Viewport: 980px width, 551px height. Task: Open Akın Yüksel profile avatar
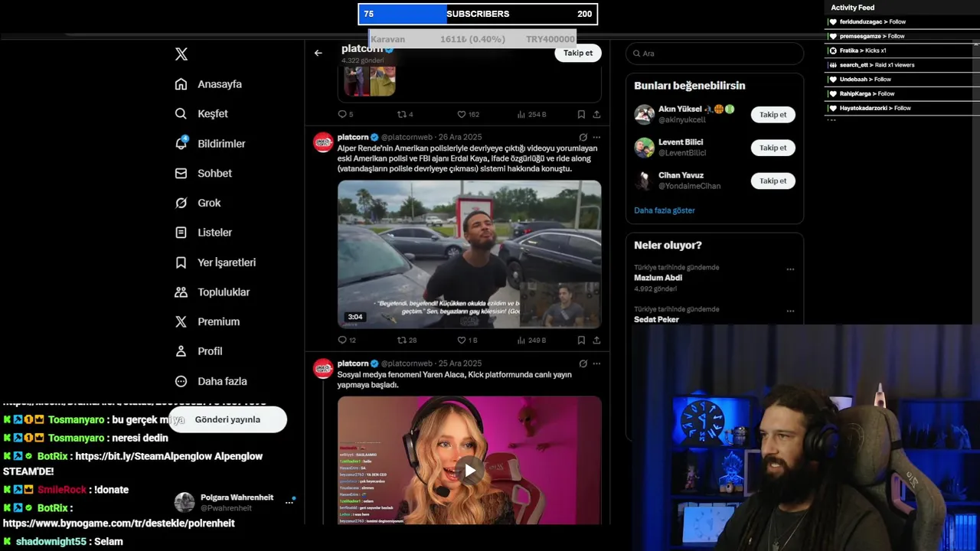(645, 115)
